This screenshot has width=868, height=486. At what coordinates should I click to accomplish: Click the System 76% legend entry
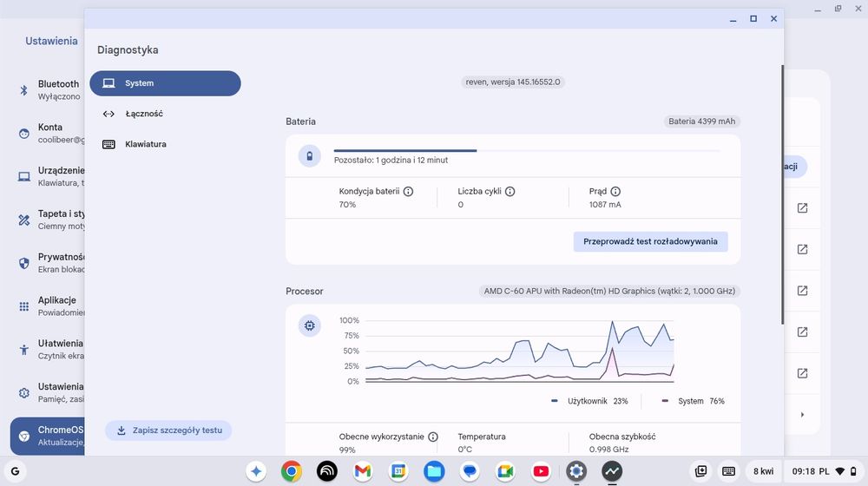click(693, 401)
